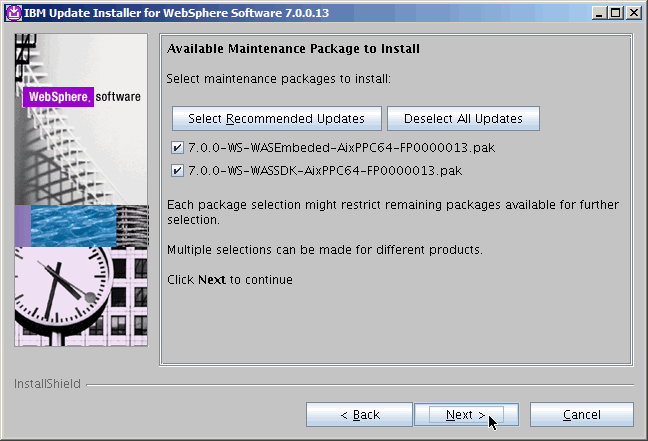Click the IBM Update Installer title bar icon
Image resolution: width=648 pixels, height=441 pixels.
[12, 11]
